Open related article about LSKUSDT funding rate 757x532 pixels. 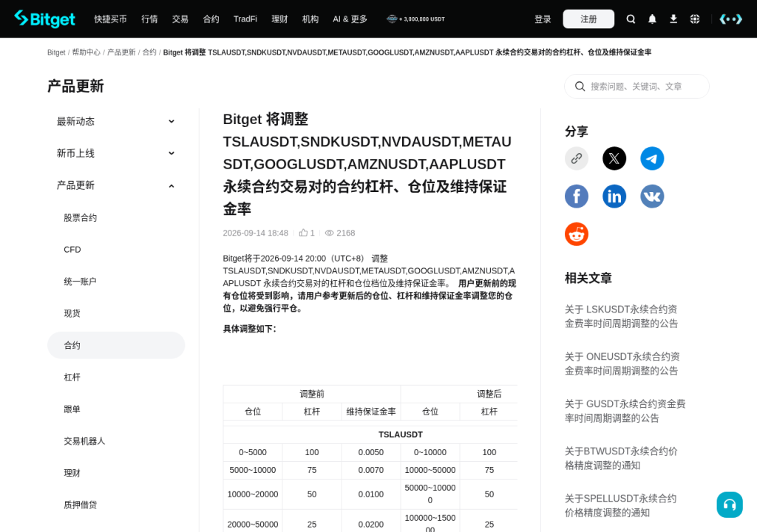pos(621,316)
